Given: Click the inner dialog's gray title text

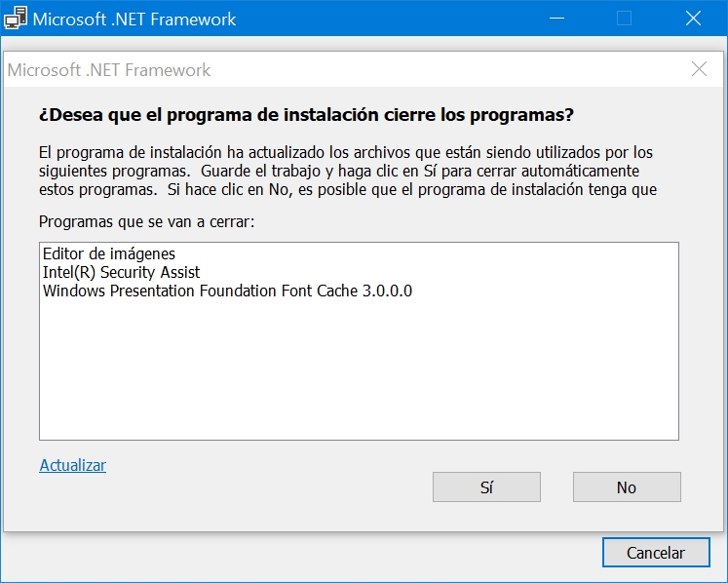Looking at the screenshot, I should [x=109, y=70].
